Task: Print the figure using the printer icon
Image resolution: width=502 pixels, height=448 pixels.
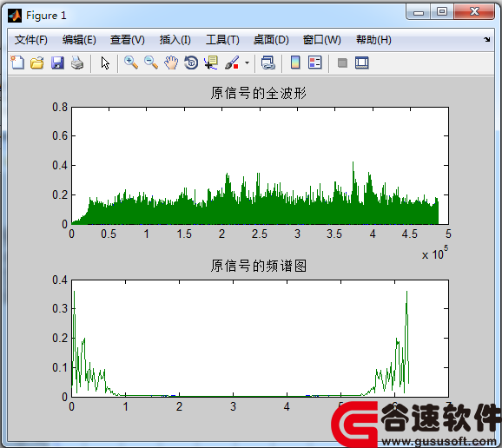Action: [77, 63]
